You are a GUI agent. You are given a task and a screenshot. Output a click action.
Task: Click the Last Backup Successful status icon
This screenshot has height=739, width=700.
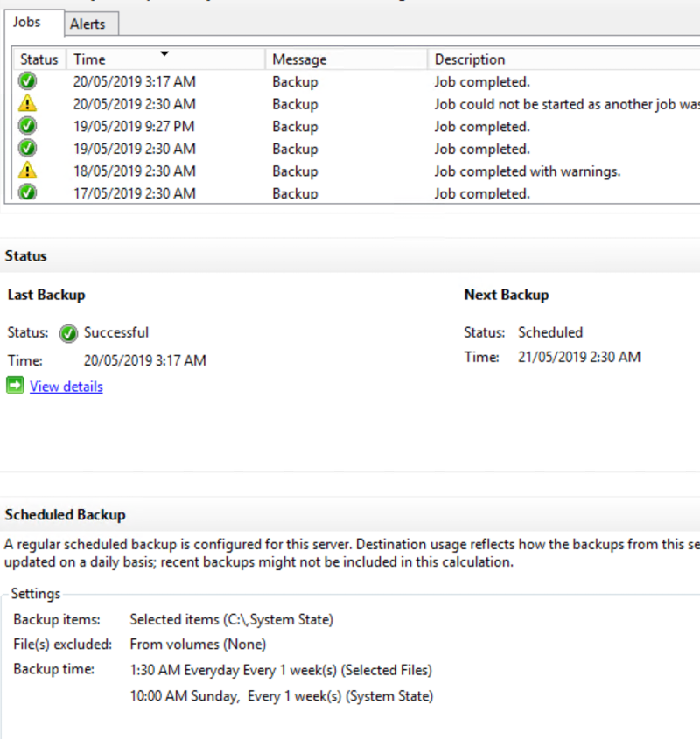[68, 333]
